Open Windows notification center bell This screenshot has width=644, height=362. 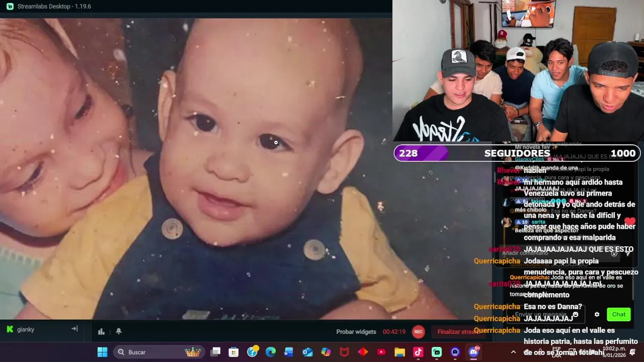pyautogui.click(x=632, y=352)
